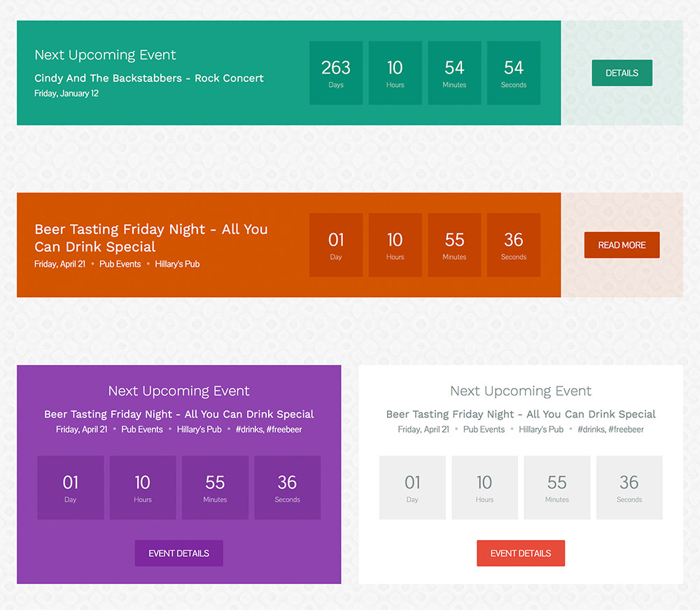Viewport: 700px width, 610px height.
Task: Click the 10 Hours box in the purple card
Action: point(143,487)
